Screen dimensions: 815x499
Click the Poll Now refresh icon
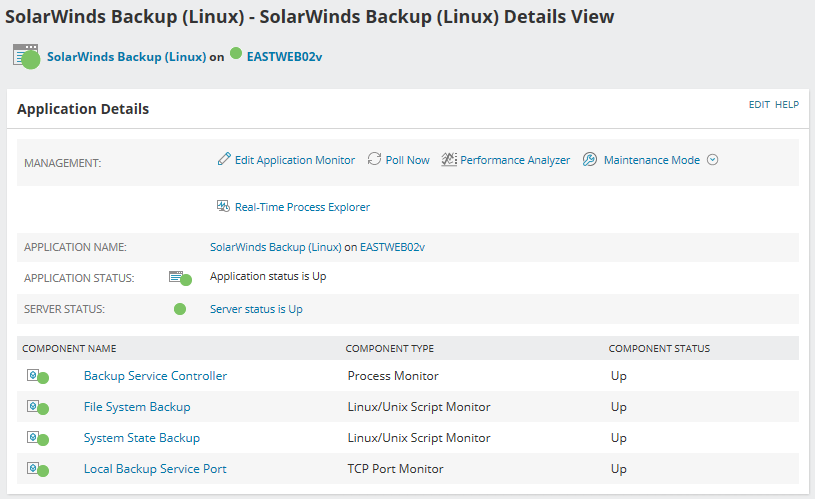(375, 160)
